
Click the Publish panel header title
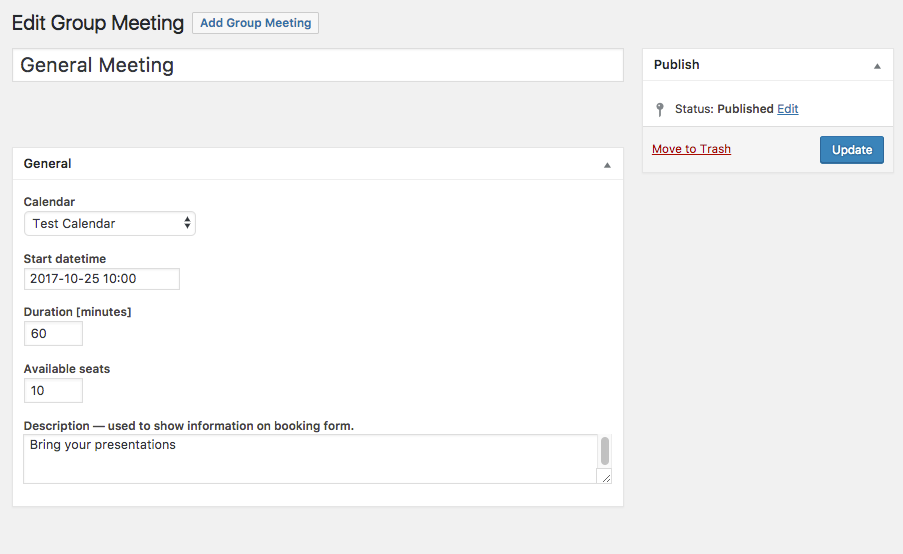pyautogui.click(x=677, y=65)
